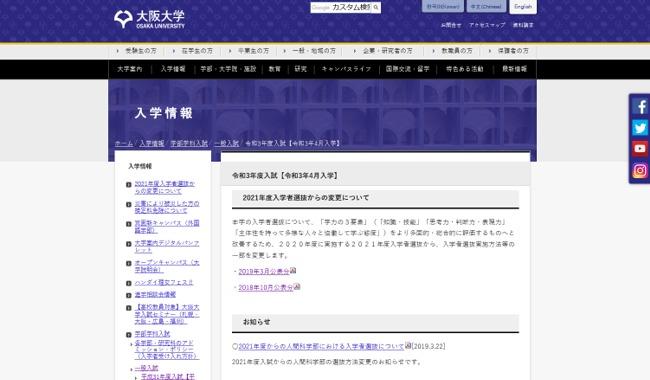Open the 教育 main menu
This screenshot has height=380, width=650.
(274, 69)
